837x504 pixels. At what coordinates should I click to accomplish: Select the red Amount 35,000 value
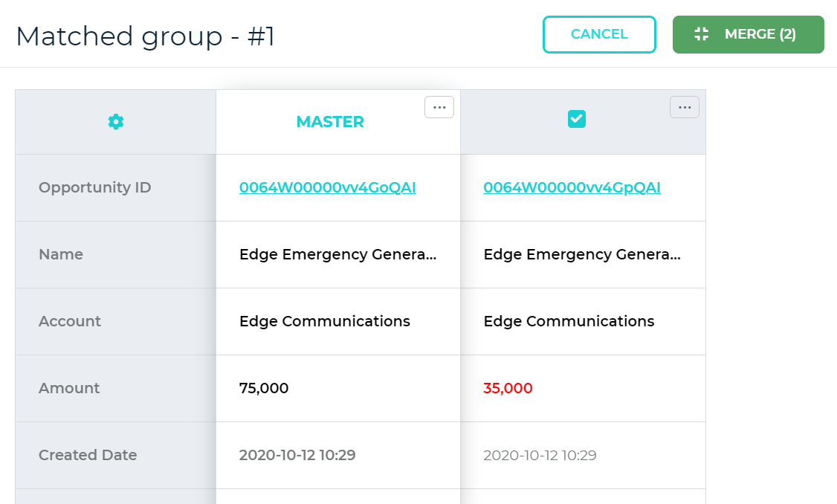point(508,388)
